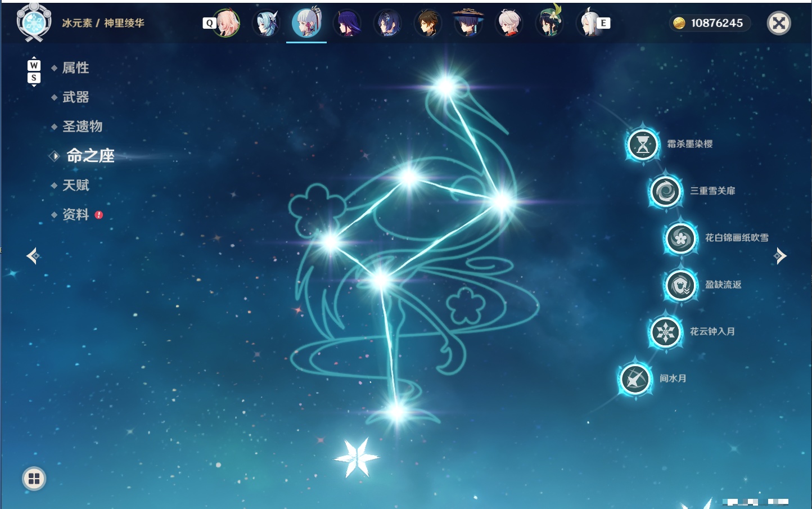Click the 三重雪关扉 label
This screenshot has width=812, height=509.
(712, 191)
